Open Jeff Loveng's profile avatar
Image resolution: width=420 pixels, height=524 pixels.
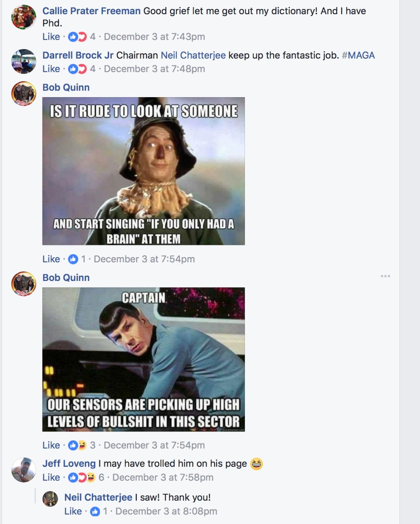pyautogui.click(x=24, y=470)
